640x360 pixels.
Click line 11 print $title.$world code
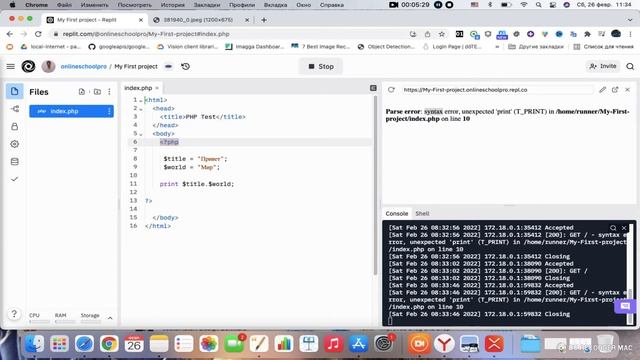coord(197,184)
